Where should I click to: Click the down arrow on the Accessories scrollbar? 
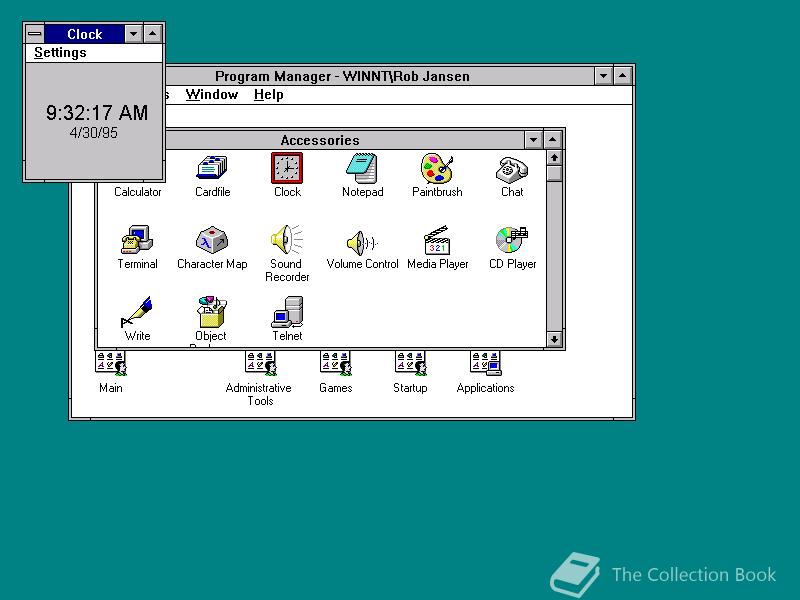coord(555,340)
